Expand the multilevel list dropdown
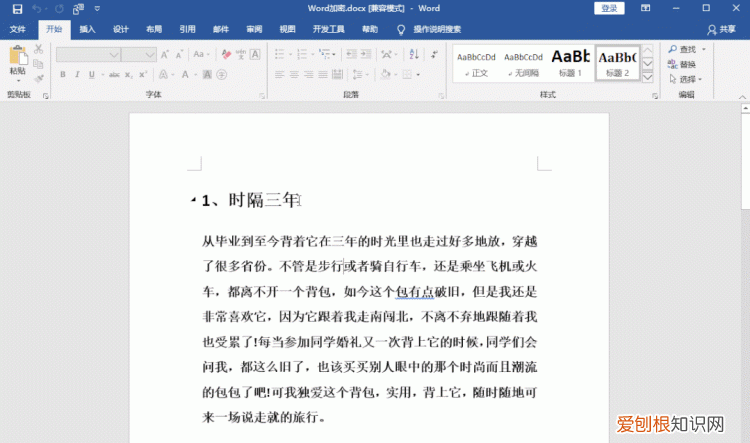 click(x=334, y=55)
